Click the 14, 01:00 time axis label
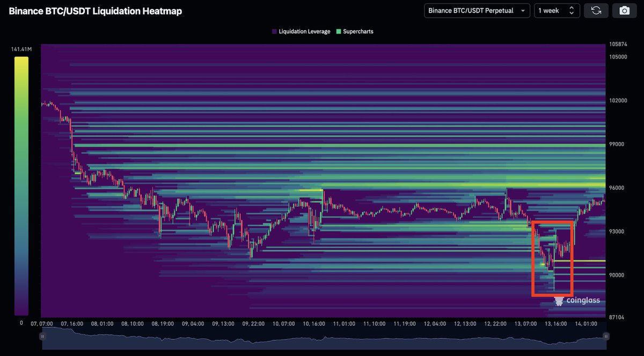Viewport: 644px width, 356px height. pos(585,324)
